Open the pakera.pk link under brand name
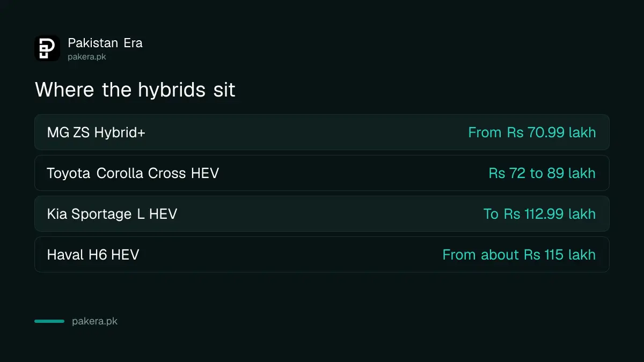This screenshot has height=362, width=644. coord(87,56)
